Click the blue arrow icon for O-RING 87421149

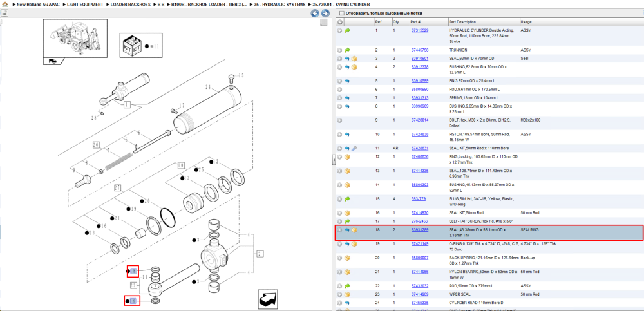348,244
